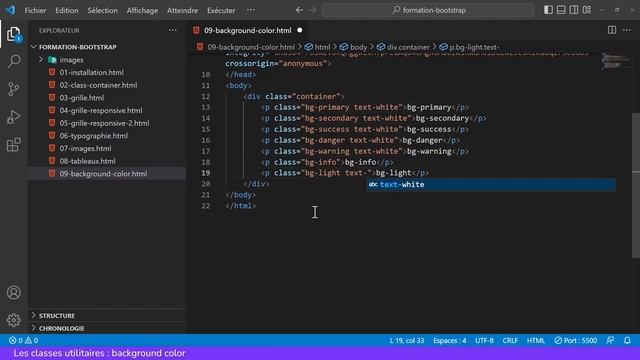This screenshot has height=360, width=640.
Task: Open the Exécuter menu
Action: pyautogui.click(x=221, y=10)
